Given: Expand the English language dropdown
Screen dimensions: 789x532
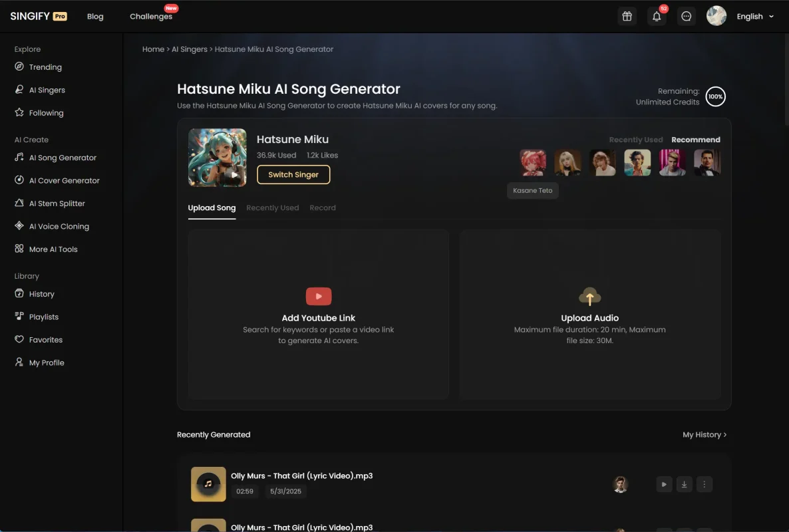Looking at the screenshot, I should pyautogui.click(x=755, y=17).
